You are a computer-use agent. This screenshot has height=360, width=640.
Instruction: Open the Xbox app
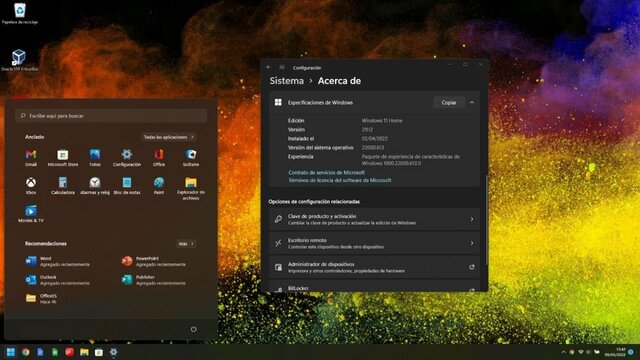tap(31, 186)
